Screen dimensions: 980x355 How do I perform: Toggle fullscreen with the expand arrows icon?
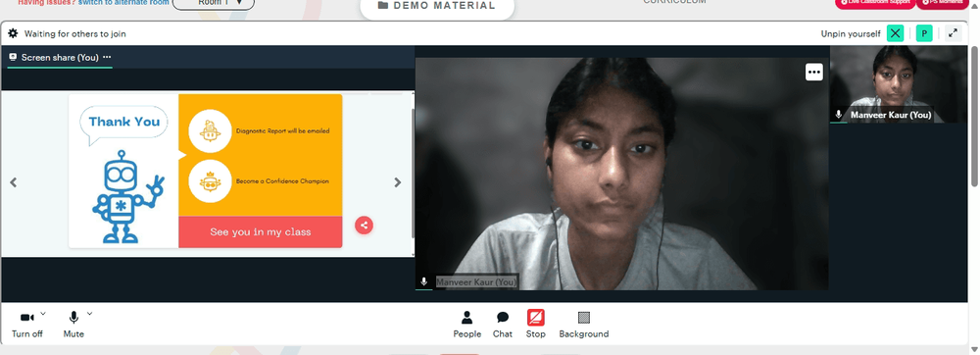953,33
